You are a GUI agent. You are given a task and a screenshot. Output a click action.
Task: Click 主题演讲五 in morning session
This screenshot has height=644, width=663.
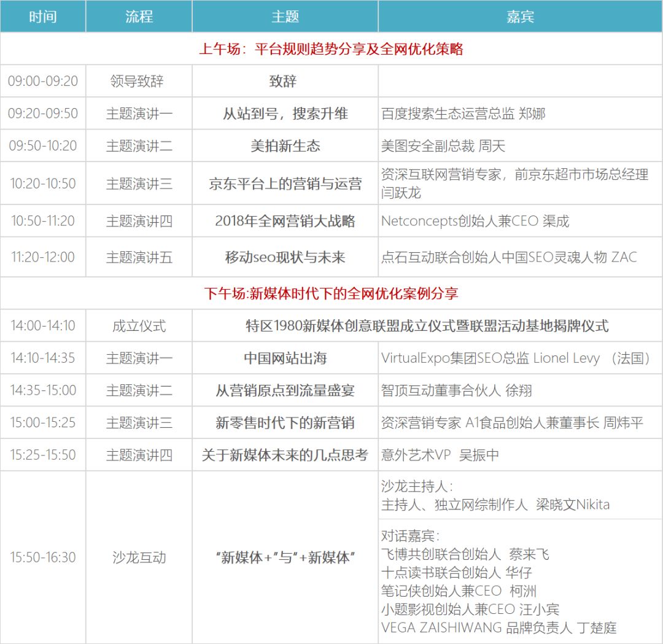[x=139, y=257]
